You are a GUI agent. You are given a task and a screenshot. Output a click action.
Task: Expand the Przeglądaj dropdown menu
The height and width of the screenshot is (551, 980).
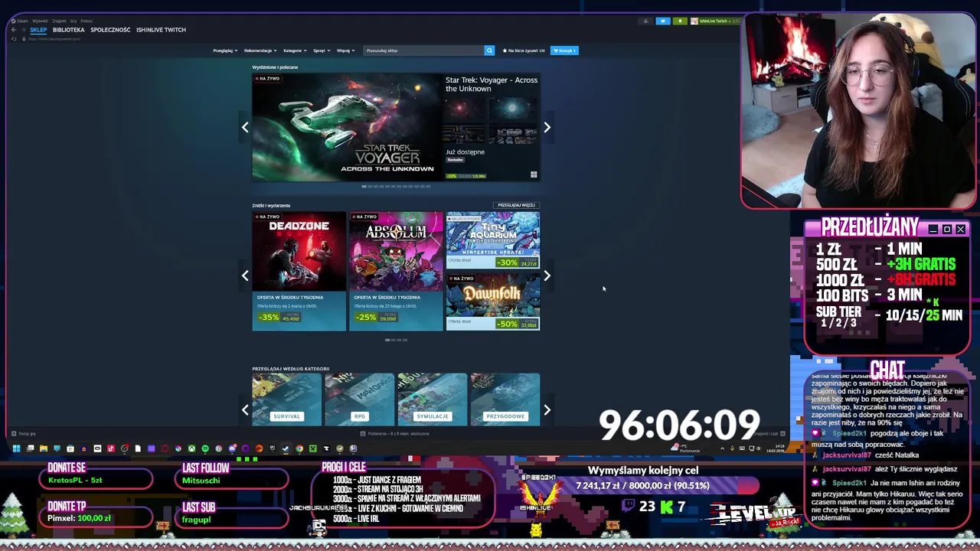tap(225, 51)
